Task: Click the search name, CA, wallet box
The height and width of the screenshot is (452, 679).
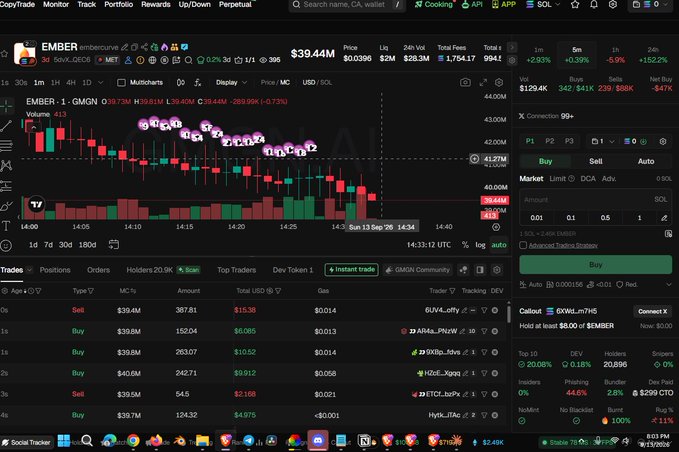Action: [347, 5]
